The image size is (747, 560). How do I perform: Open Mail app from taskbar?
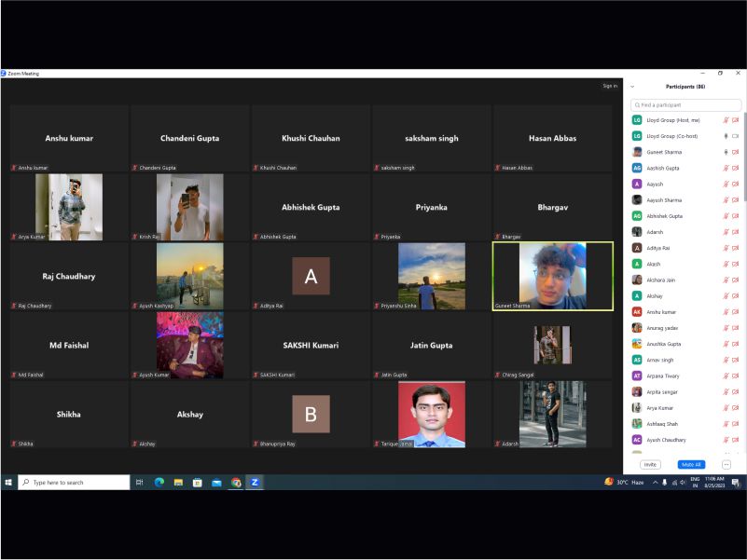216,483
